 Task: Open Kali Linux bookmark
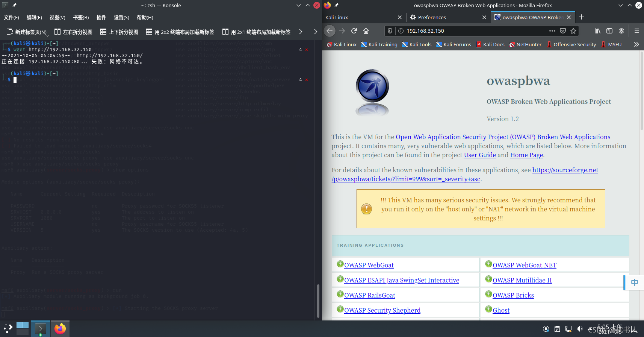[342, 44]
